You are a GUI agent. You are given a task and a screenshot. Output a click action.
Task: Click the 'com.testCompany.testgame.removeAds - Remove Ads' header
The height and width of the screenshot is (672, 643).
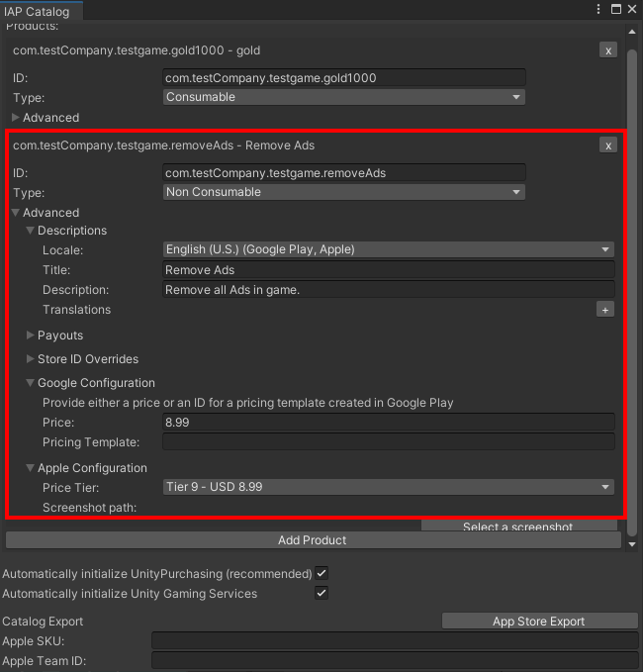[x=163, y=145]
